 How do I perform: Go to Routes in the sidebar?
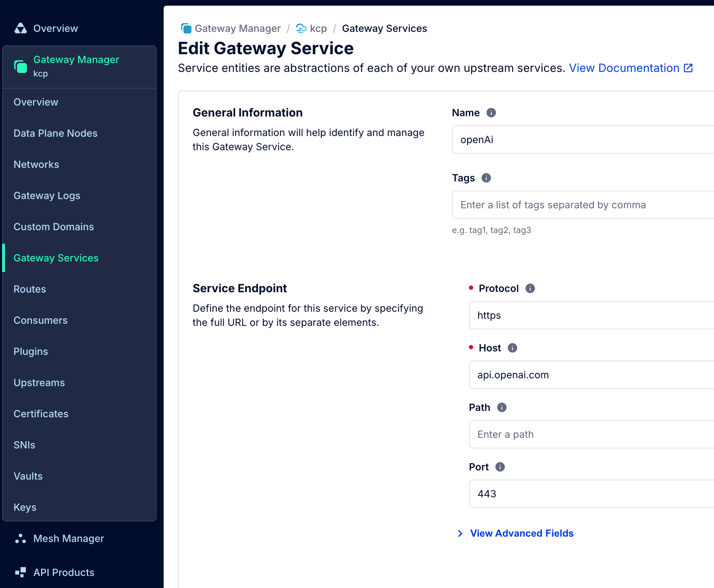coord(30,289)
